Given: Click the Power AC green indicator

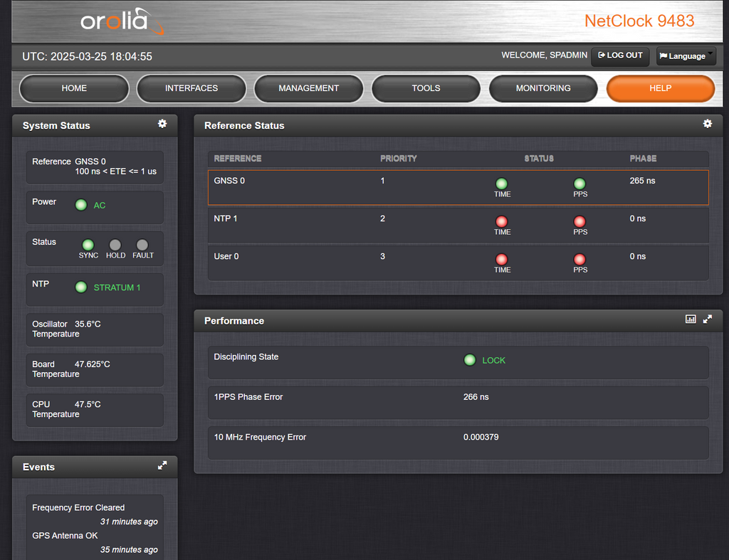Looking at the screenshot, I should click(81, 204).
